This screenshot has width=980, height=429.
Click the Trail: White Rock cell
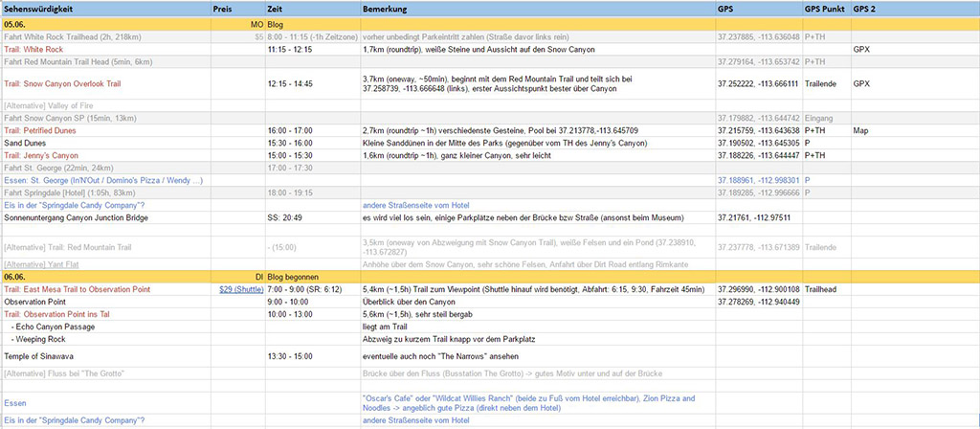[34, 49]
